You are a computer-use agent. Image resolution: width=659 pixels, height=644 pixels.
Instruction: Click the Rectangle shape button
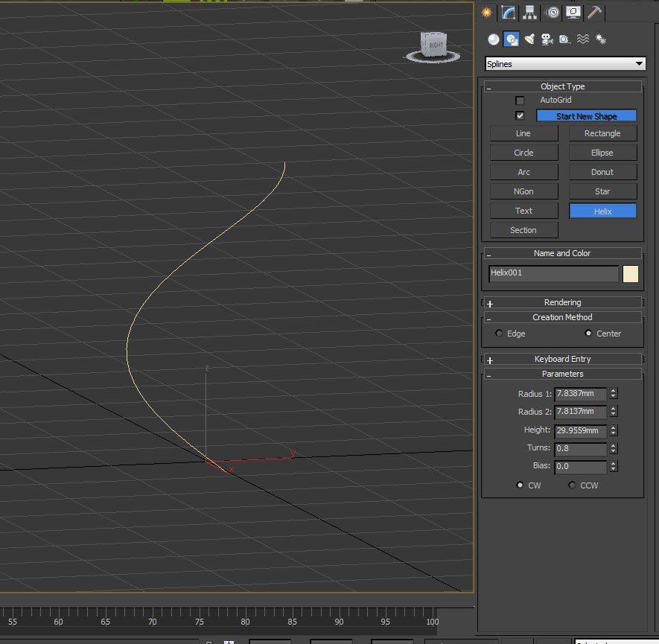pyautogui.click(x=602, y=133)
